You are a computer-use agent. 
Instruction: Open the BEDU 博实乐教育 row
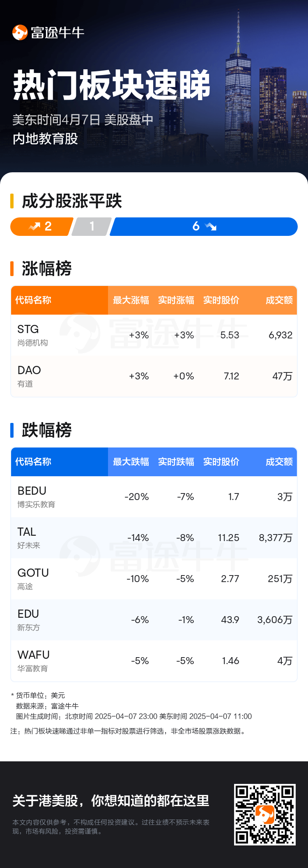154,497
